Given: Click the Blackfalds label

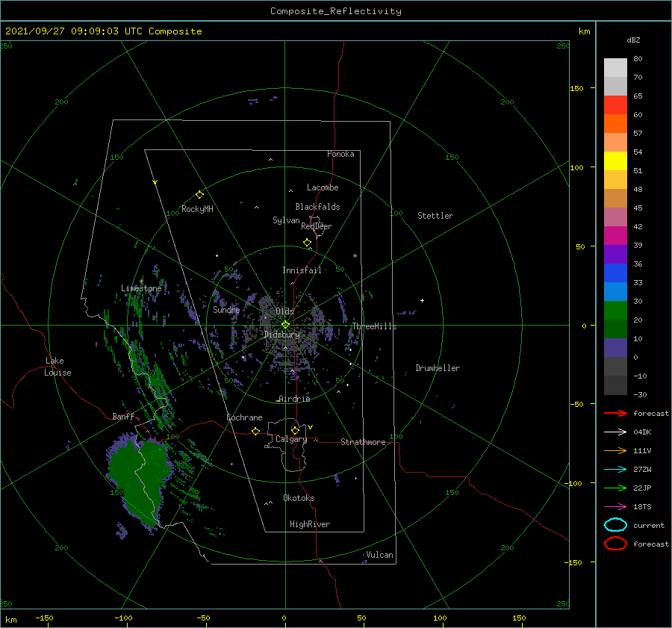Looking at the screenshot, I should [317, 207].
